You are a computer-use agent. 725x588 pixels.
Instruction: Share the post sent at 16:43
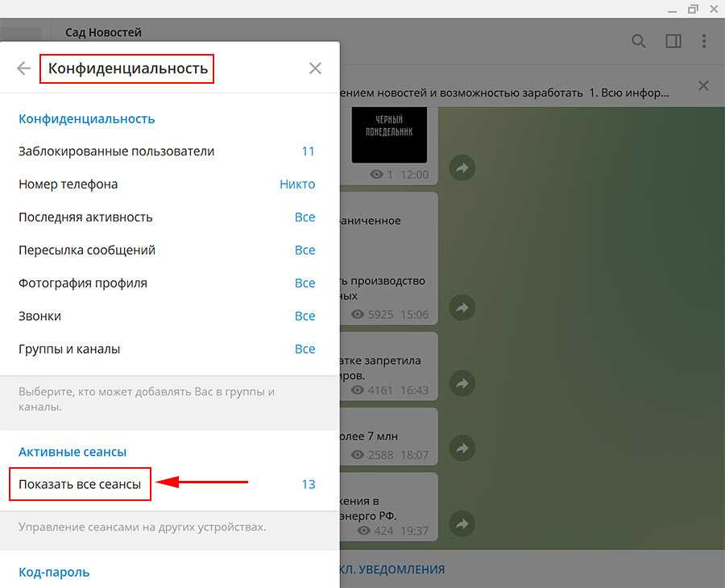click(462, 383)
